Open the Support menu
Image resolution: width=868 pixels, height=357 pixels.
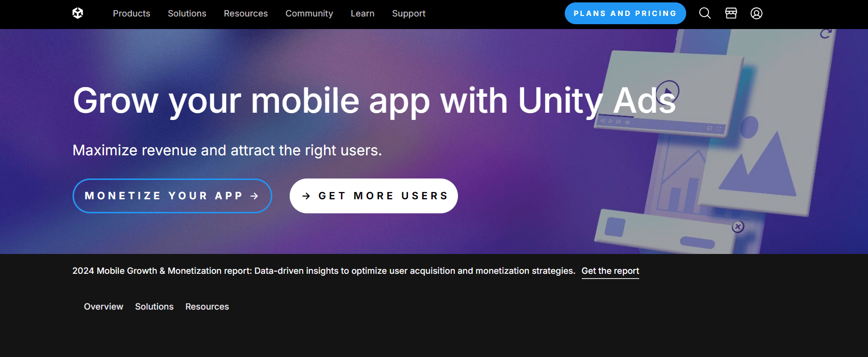click(x=409, y=14)
